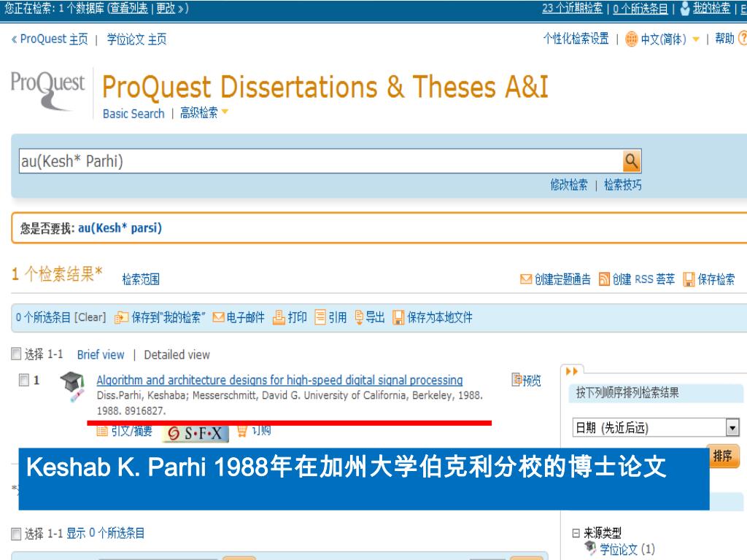747x560 pixels.
Task: Click the citation text 1988. 8916827.
Action: (x=131, y=411)
